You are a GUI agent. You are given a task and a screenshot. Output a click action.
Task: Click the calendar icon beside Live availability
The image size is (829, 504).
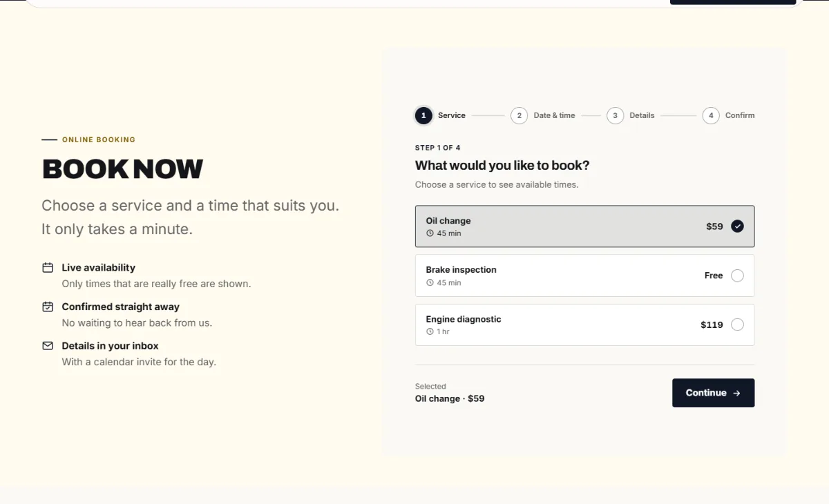pyautogui.click(x=48, y=267)
